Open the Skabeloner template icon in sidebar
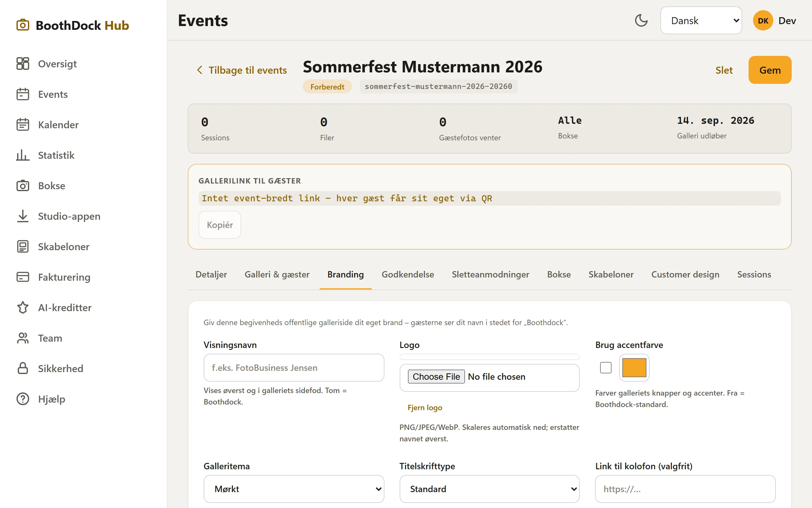This screenshot has width=812, height=508. [23, 246]
